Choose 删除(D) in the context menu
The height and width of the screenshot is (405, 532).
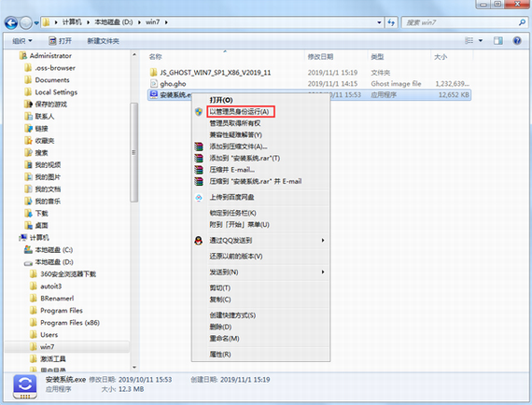click(x=220, y=327)
